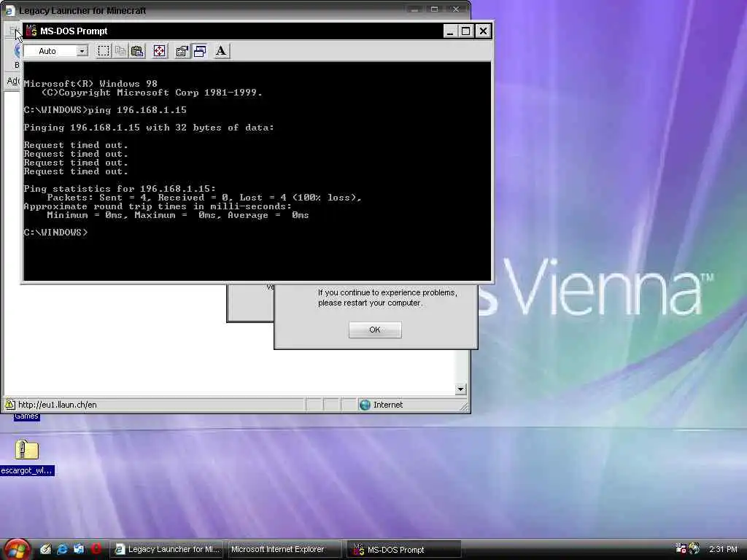The image size is (747, 560).
Task: Click the Copy icon in MS-DOS toolbar
Action: pyautogui.click(x=120, y=51)
